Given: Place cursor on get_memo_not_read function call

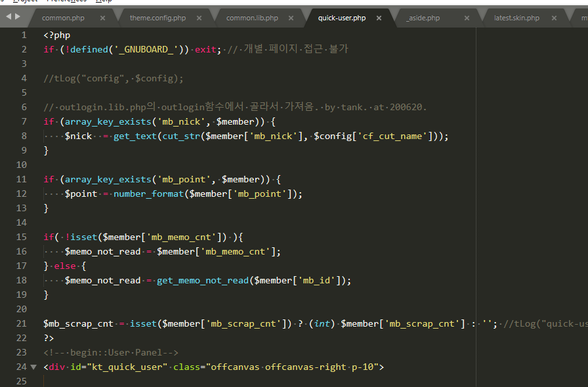Looking at the screenshot, I should 203,280.
